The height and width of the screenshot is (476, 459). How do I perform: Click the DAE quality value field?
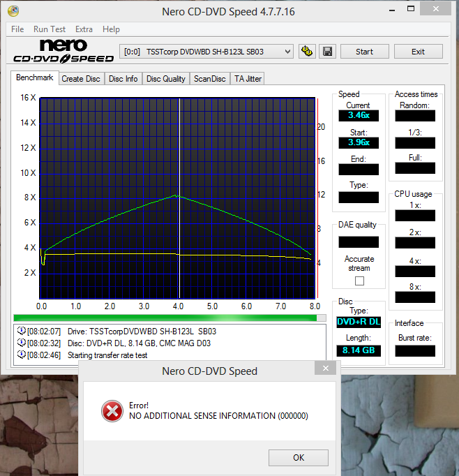tap(359, 242)
